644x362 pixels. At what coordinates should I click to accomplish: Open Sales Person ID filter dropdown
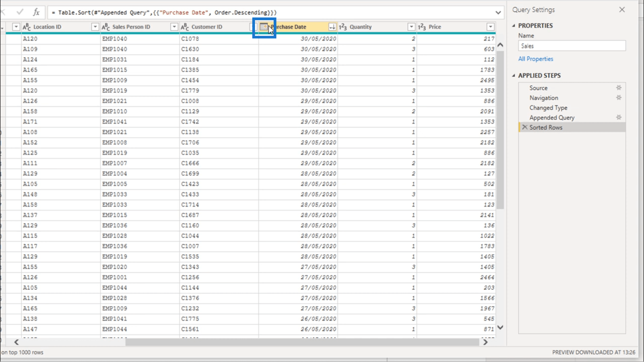tap(174, 27)
